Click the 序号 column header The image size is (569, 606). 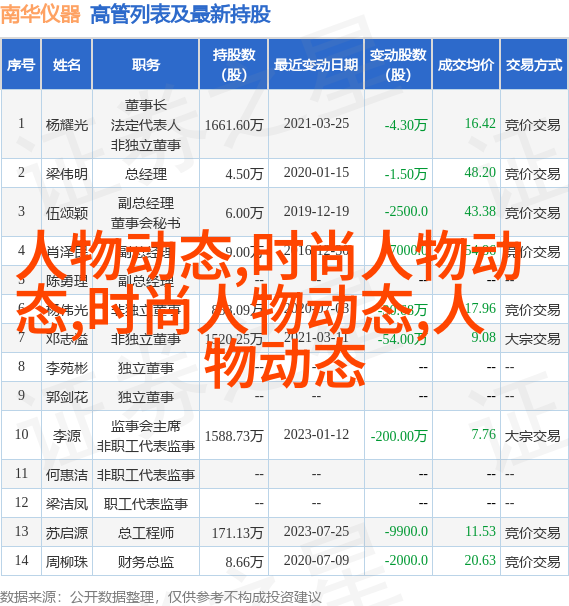(x=21, y=65)
